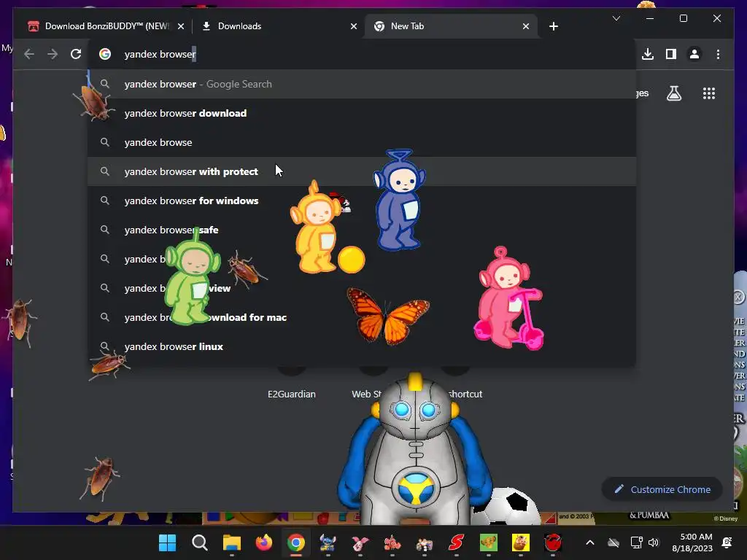Open the Chrome profile menu
This screenshot has width=747, height=560.
tap(694, 54)
